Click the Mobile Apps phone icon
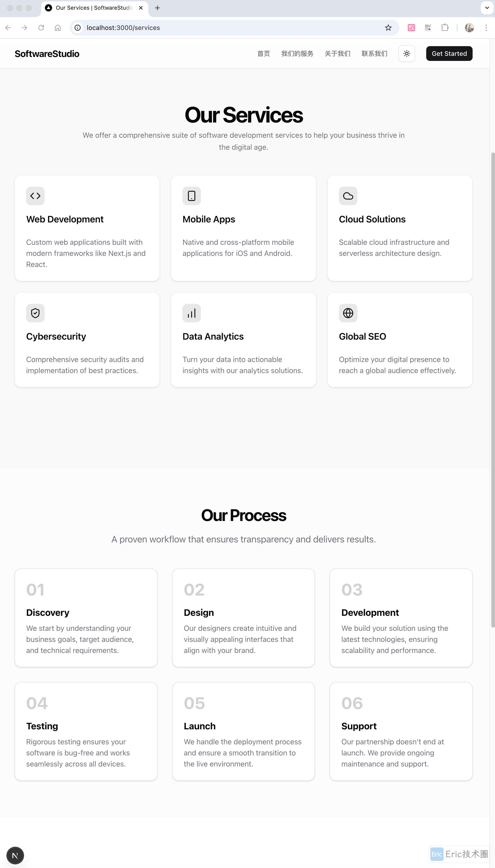495x868 pixels. pos(191,196)
